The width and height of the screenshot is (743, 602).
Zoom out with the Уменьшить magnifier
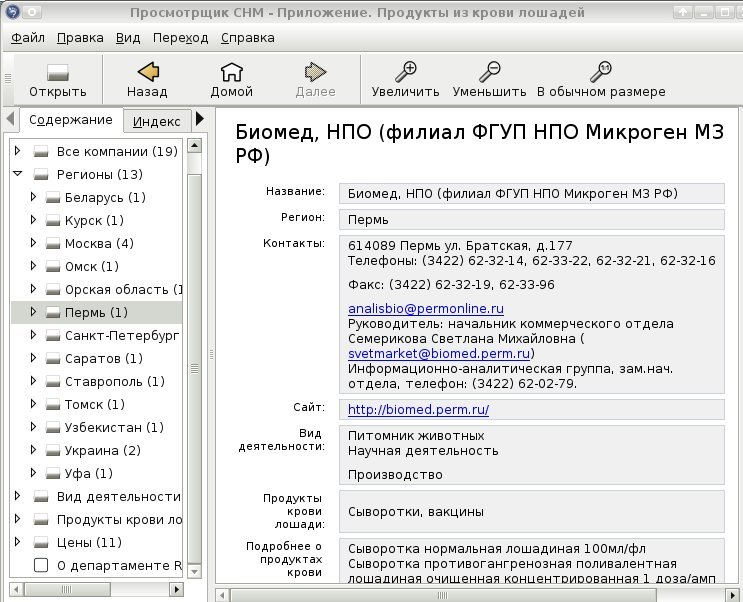click(489, 72)
